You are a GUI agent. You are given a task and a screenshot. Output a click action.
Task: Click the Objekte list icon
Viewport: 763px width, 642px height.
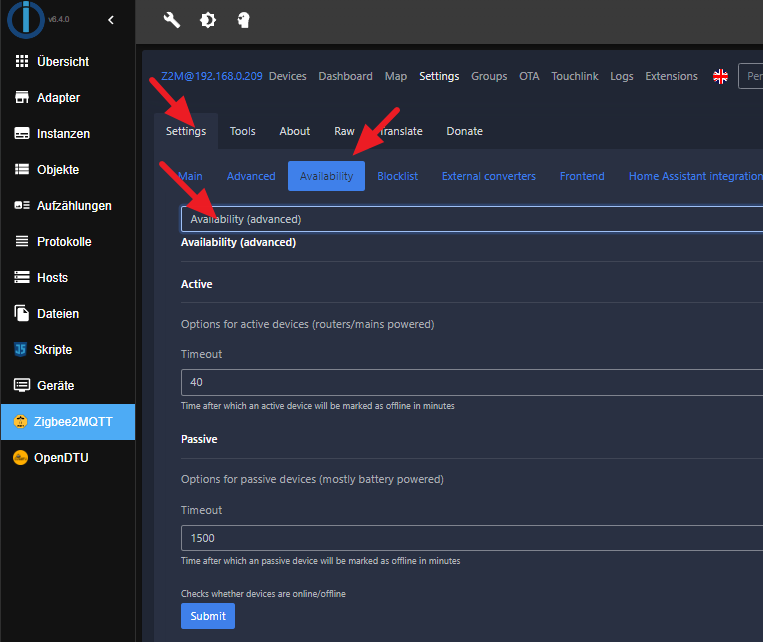(x=22, y=169)
